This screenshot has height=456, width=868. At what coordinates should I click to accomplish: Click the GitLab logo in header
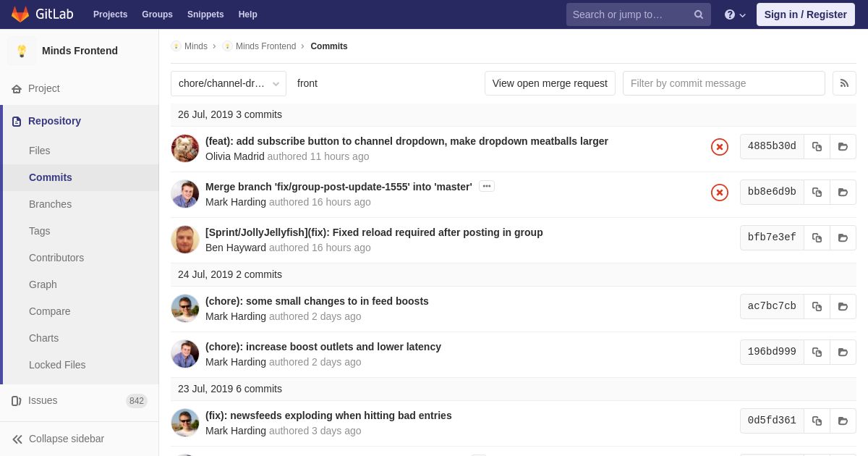click(x=43, y=14)
